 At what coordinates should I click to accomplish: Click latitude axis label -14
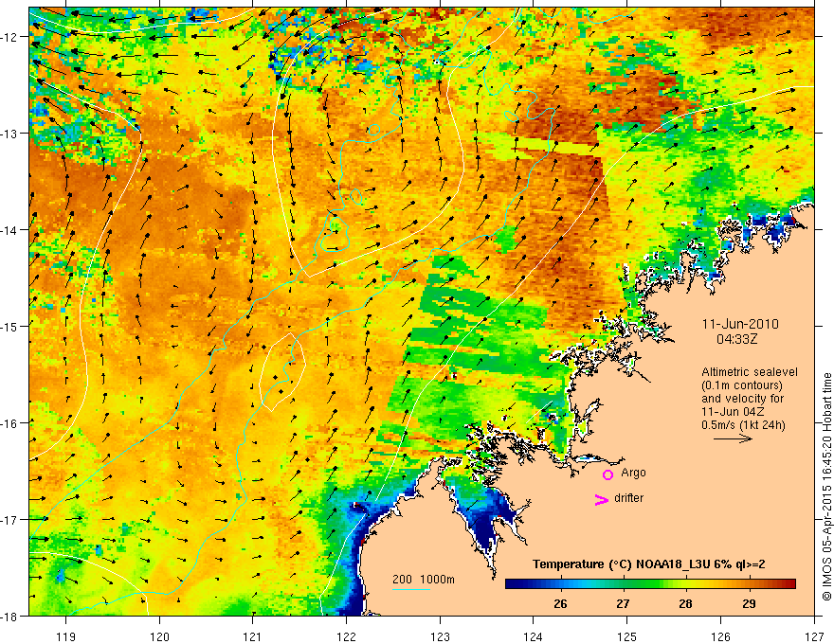point(9,230)
